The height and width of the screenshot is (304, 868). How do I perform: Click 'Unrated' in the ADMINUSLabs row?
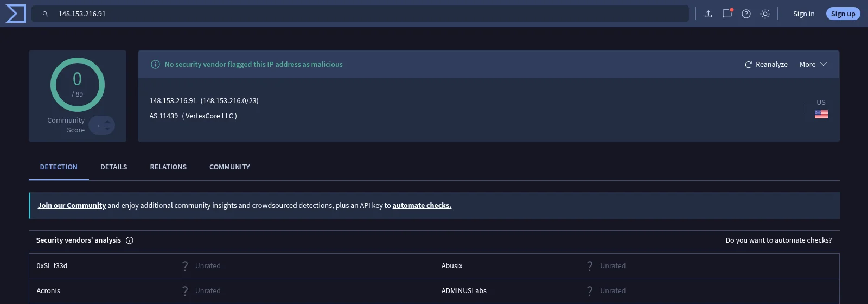(613, 290)
